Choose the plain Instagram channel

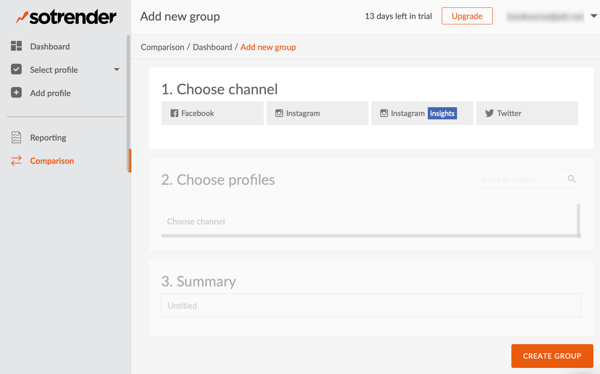pyautogui.click(x=317, y=113)
